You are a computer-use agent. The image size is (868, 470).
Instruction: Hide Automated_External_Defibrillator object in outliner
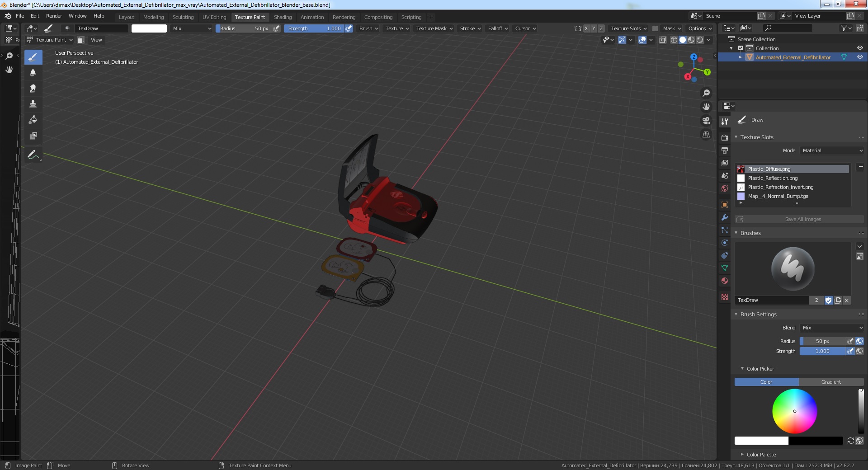(860, 57)
